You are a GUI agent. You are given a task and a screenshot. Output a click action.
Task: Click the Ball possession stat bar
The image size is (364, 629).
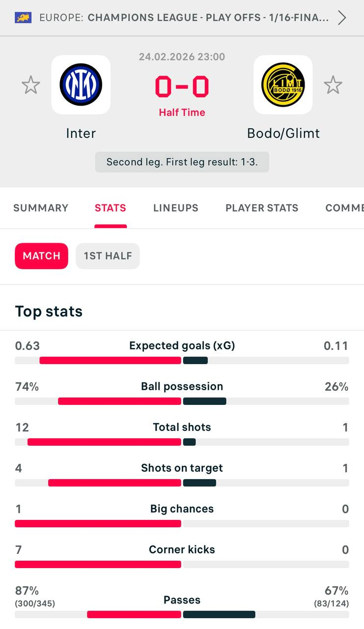(182, 401)
